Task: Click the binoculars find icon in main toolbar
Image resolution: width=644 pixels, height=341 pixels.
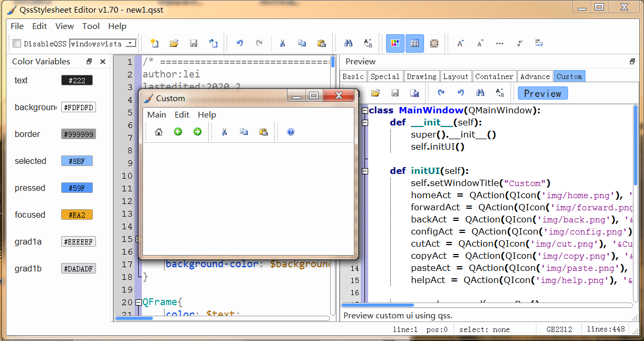Action: pyautogui.click(x=348, y=43)
